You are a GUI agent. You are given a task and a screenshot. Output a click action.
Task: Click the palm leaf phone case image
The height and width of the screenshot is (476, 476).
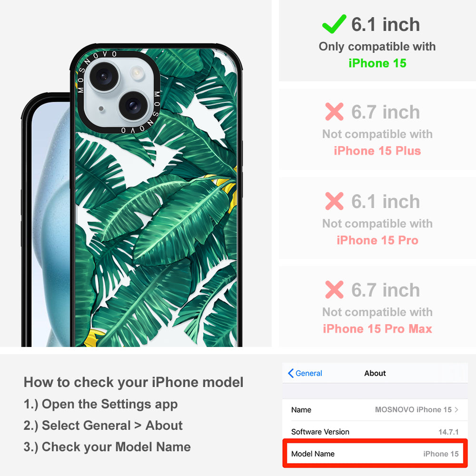(x=156, y=196)
